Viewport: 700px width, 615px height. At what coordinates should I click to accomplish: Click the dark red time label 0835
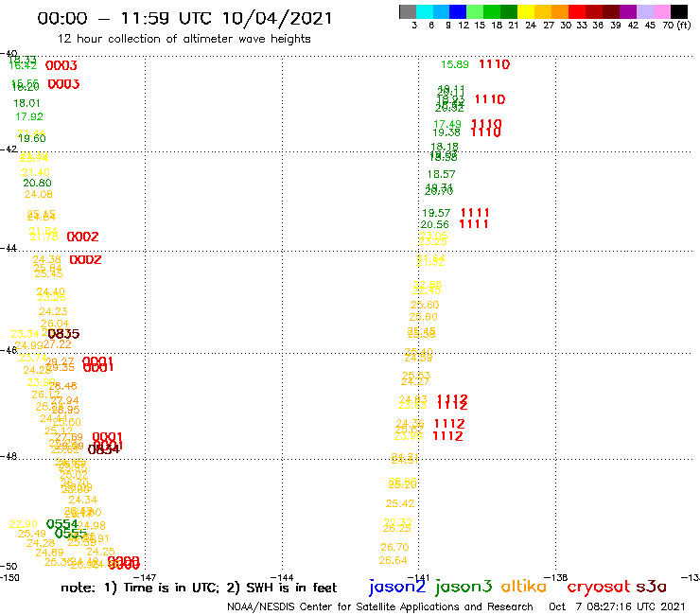click(63, 334)
